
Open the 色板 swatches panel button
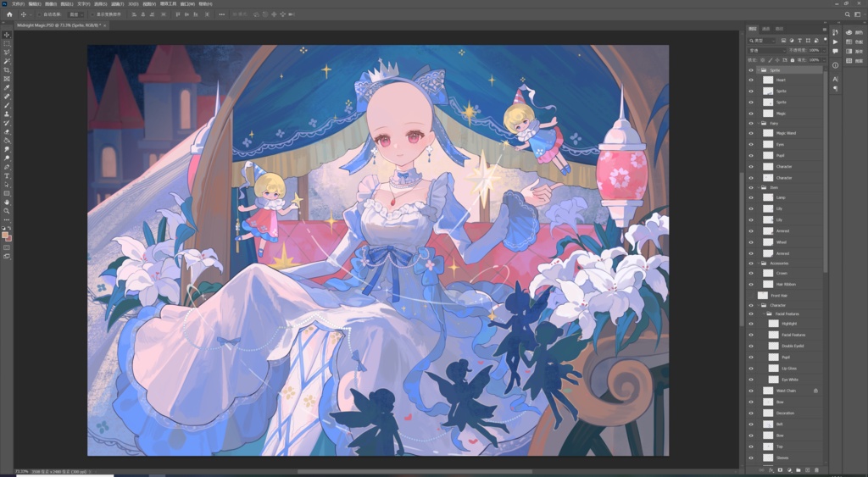854,42
